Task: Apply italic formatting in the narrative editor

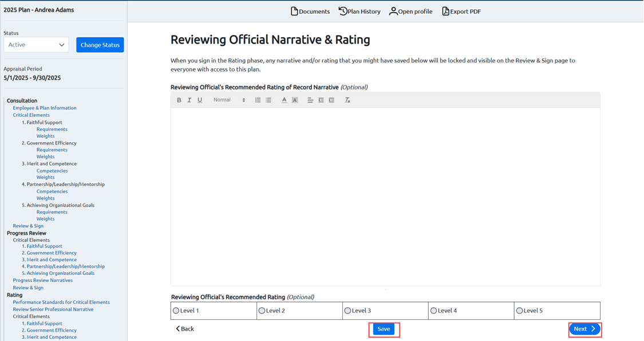Action: [189, 100]
